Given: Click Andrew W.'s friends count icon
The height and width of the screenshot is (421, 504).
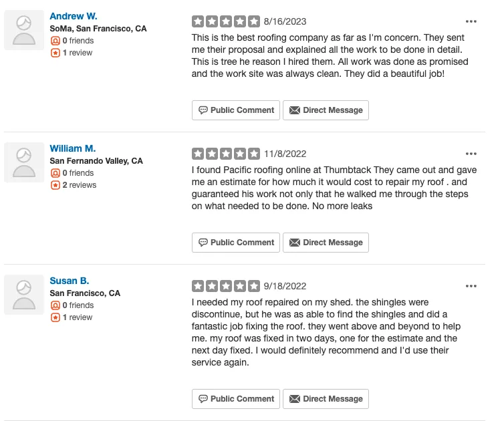Looking at the screenshot, I should 55,41.
